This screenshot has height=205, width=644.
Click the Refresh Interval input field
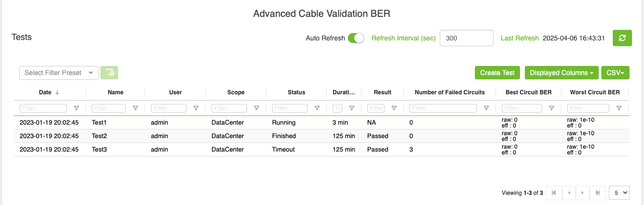(x=466, y=38)
